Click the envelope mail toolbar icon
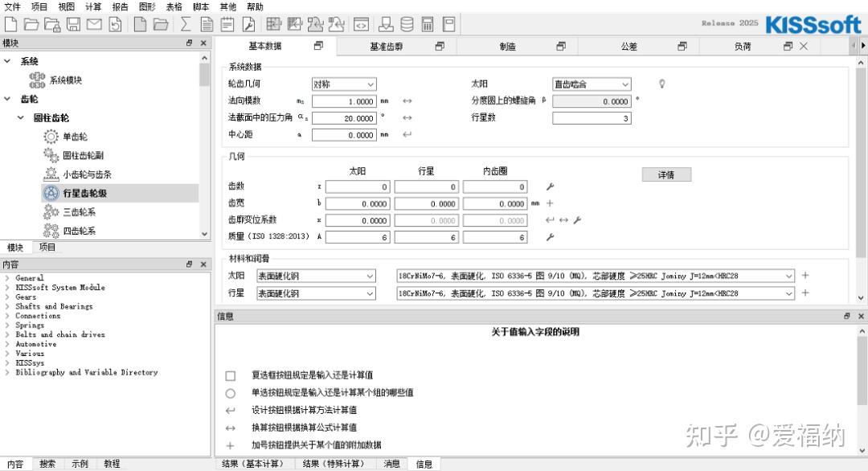The height and width of the screenshot is (471, 868). coord(94,24)
